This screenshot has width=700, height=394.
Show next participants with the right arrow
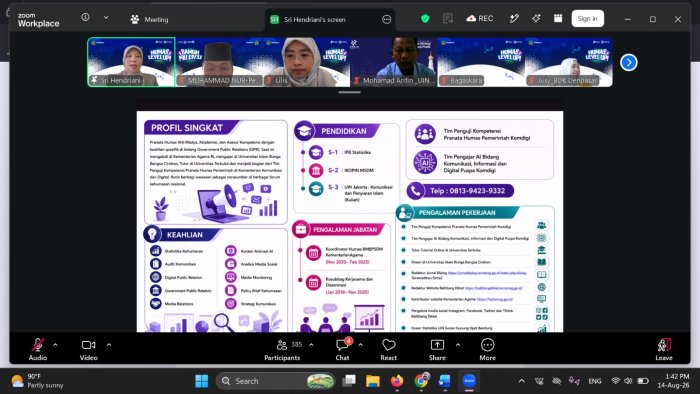click(629, 62)
